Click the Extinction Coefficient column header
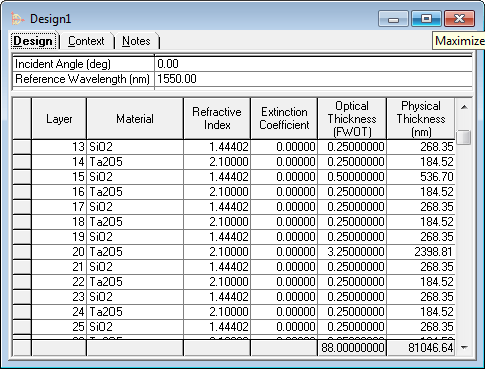Image resolution: width=485 pixels, height=369 pixels. 284,119
